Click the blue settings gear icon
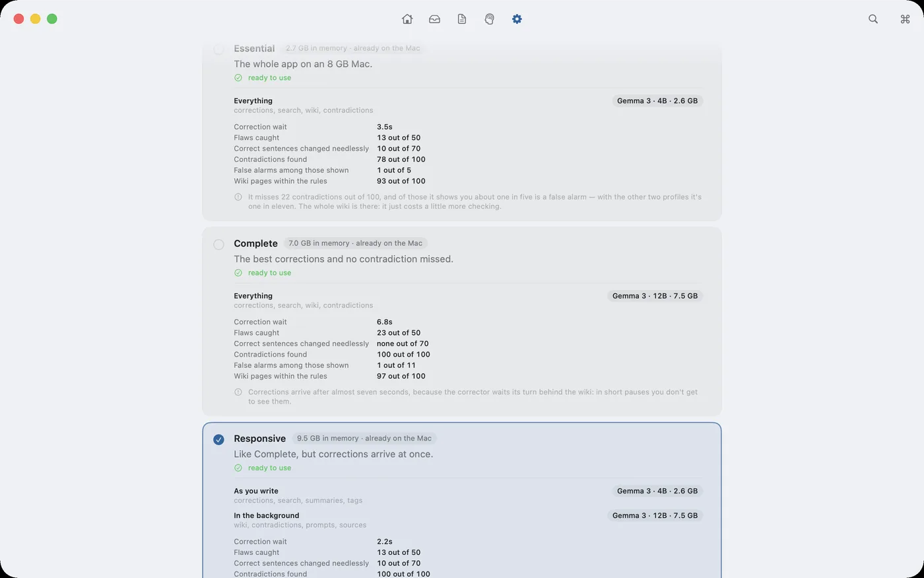 pos(517,19)
